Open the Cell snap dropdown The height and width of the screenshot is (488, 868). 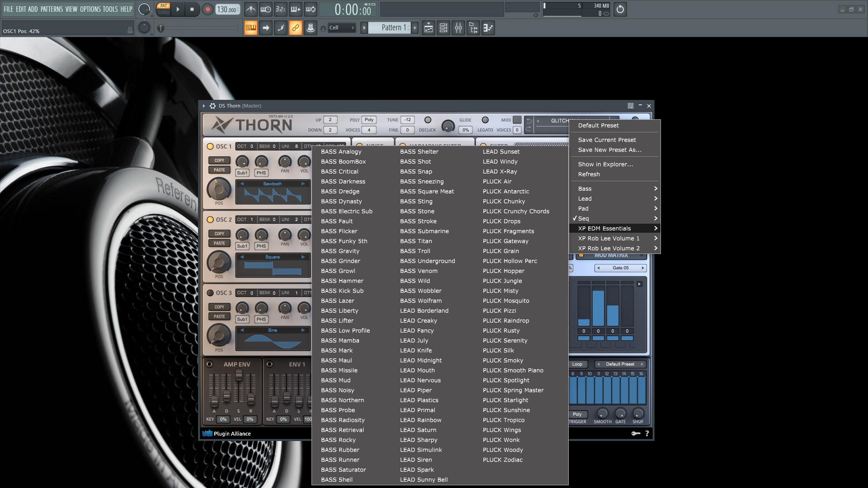(x=342, y=28)
